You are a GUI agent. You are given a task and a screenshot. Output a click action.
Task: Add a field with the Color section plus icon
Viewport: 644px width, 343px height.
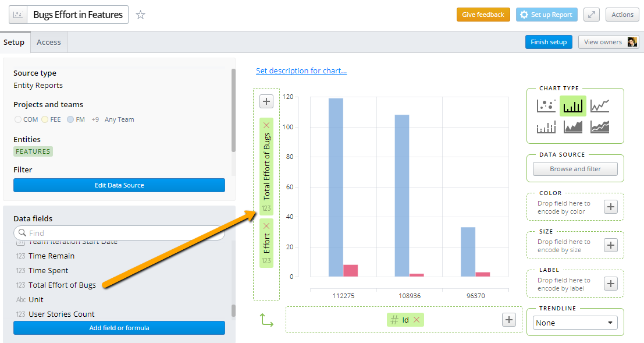(610, 207)
